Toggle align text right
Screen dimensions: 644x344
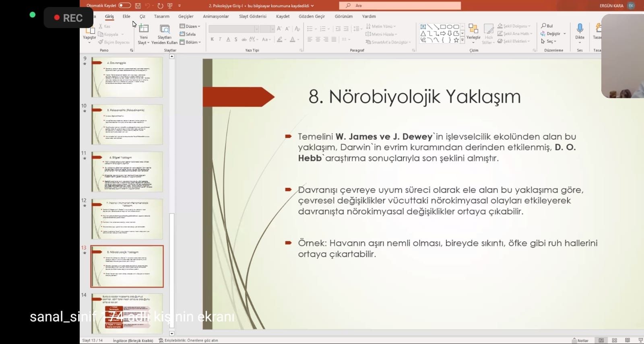[x=326, y=39]
